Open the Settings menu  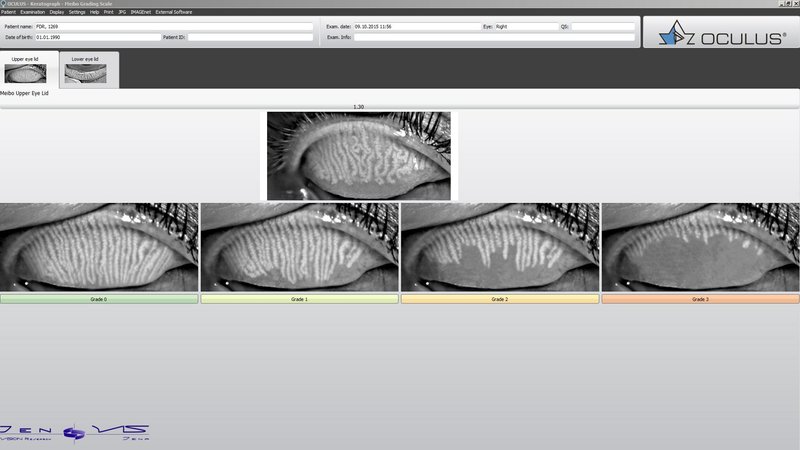(77, 11)
